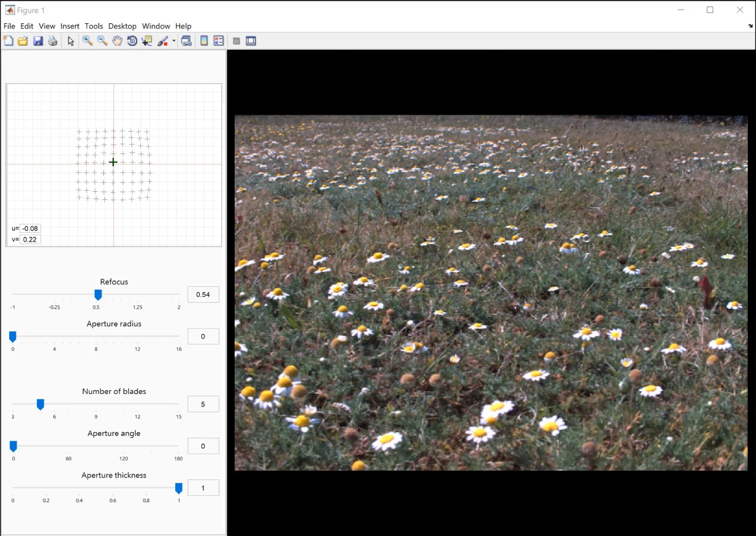Toggle the Insert Legend button

[x=219, y=41]
